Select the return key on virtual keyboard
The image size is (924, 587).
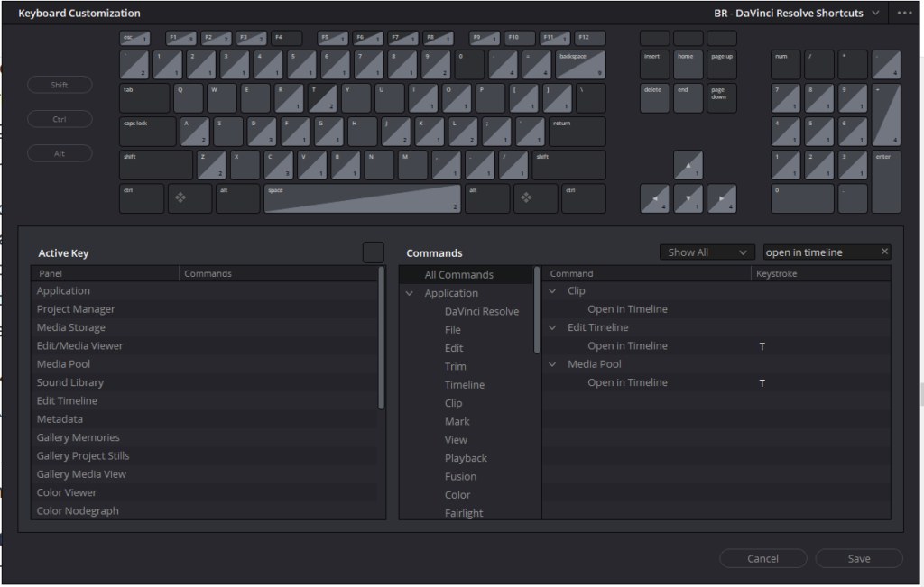[x=577, y=132]
